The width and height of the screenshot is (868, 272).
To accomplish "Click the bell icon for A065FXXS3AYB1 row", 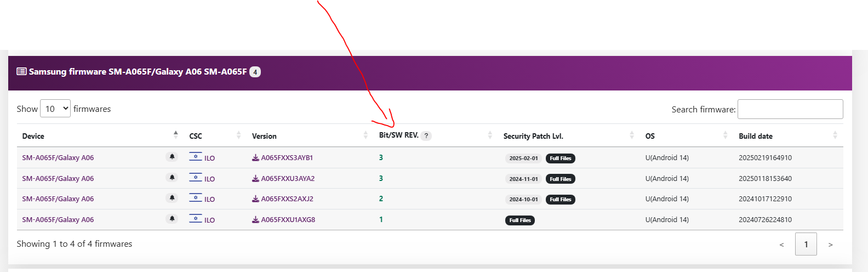I will (172, 157).
